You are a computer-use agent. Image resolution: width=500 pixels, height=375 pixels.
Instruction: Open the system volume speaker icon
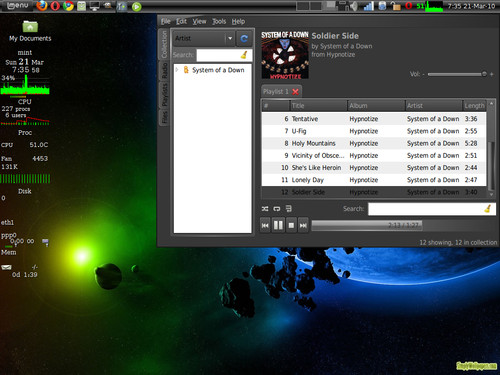point(353,6)
